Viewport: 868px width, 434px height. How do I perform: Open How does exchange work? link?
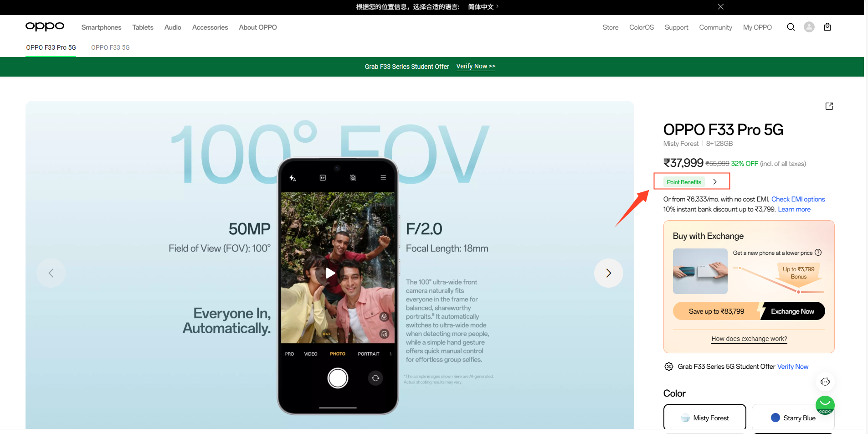(x=749, y=339)
